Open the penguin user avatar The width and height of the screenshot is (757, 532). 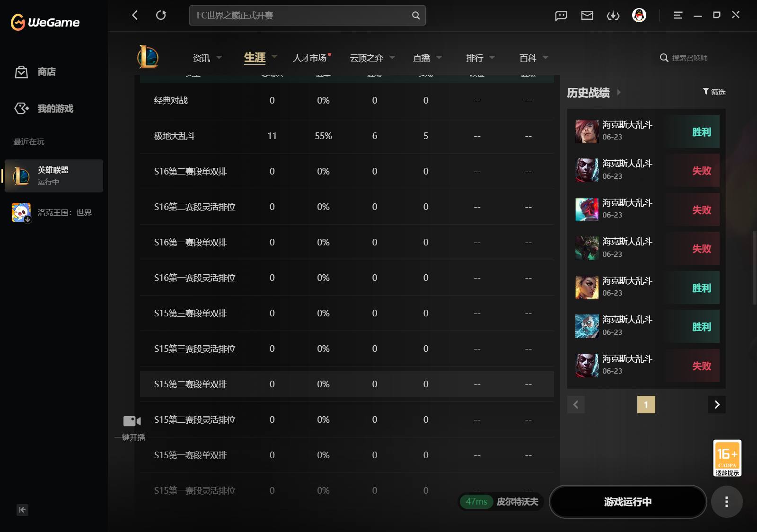(639, 15)
